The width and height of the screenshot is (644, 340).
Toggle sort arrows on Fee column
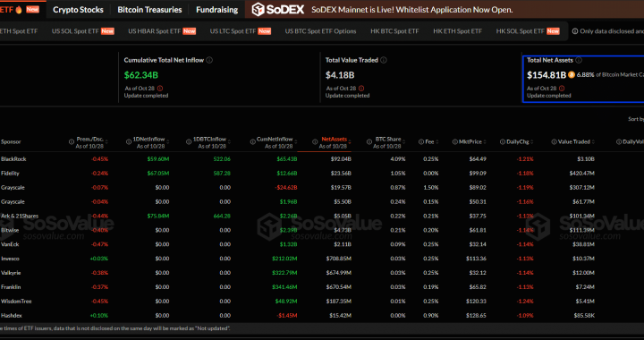tap(436, 141)
